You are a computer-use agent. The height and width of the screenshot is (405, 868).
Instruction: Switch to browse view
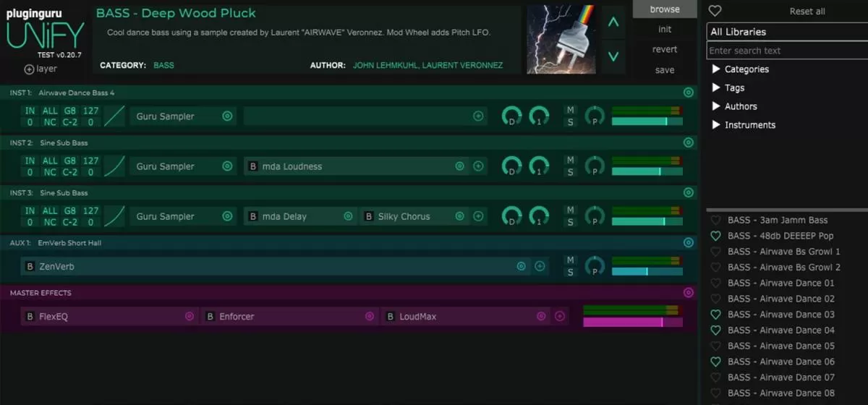coord(665,9)
